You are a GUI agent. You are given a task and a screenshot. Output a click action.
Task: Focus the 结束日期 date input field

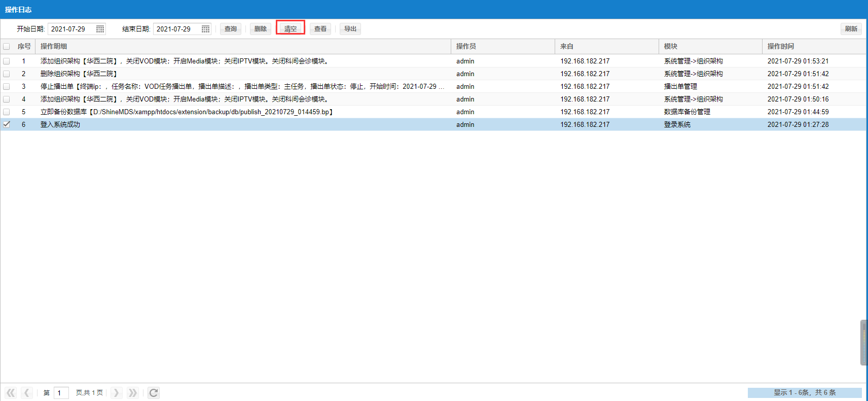click(x=177, y=29)
